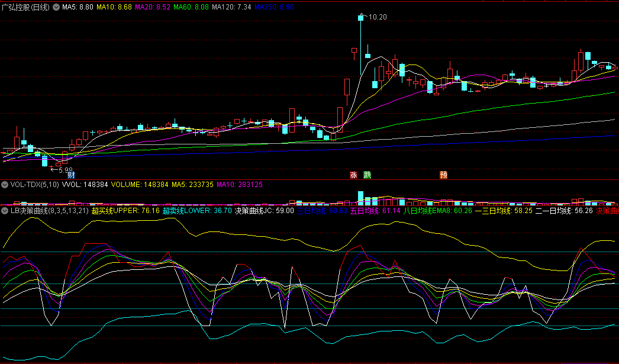Click the volume MA10: 283125 label

(x=240, y=185)
